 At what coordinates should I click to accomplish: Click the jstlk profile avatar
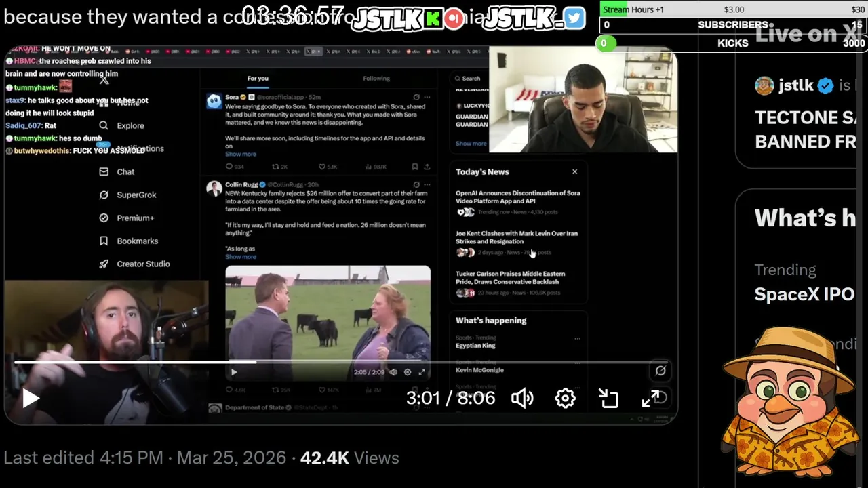pos(764,85)
